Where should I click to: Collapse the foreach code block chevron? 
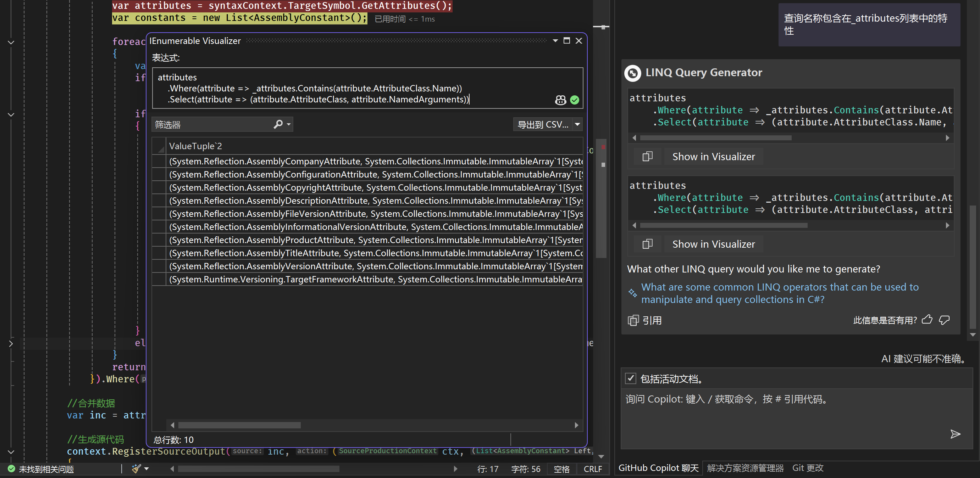pos(11,42)
